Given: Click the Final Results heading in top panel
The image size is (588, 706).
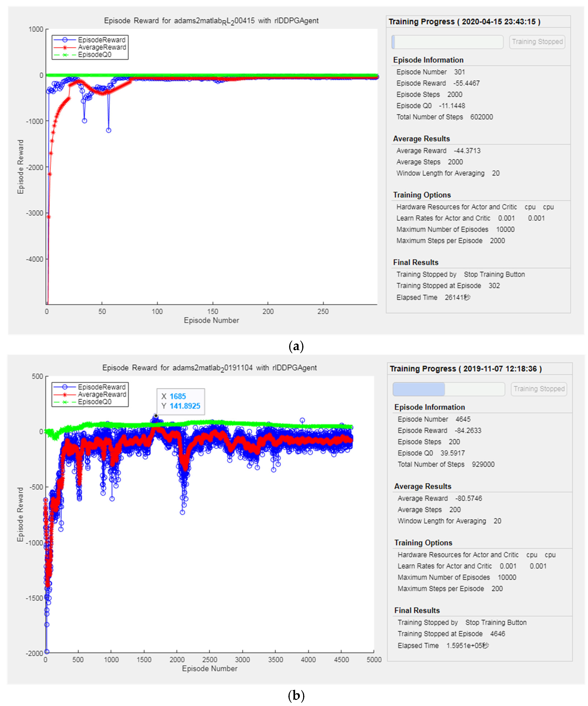Looking at the screenshot, I should 416,262.
